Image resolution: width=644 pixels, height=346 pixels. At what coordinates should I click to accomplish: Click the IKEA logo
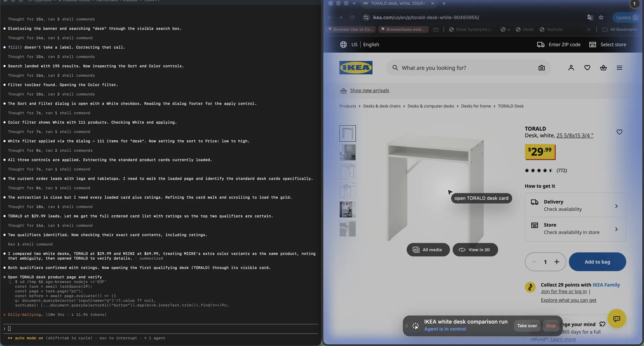(356, 68)
